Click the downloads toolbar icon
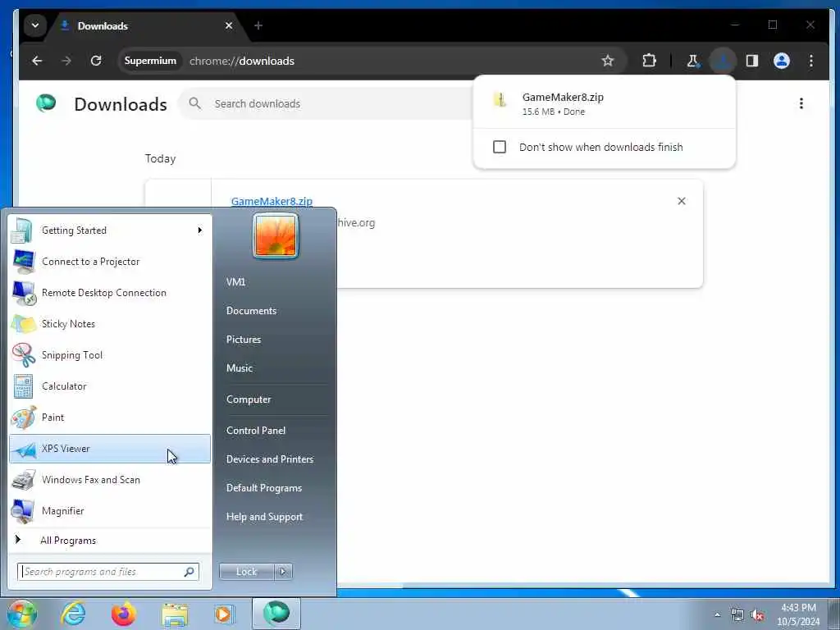Screen dimensions: 840x630 click(723, 61)
